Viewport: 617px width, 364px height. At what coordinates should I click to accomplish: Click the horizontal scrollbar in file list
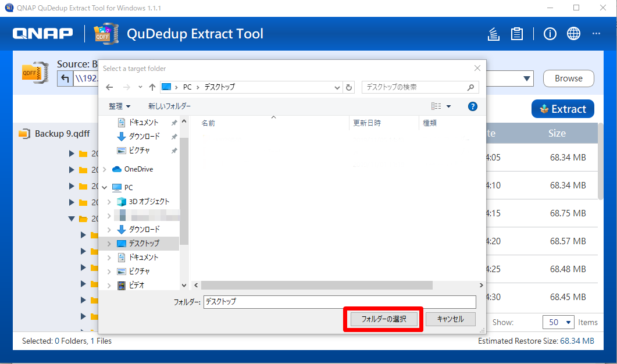coord(317,286)
